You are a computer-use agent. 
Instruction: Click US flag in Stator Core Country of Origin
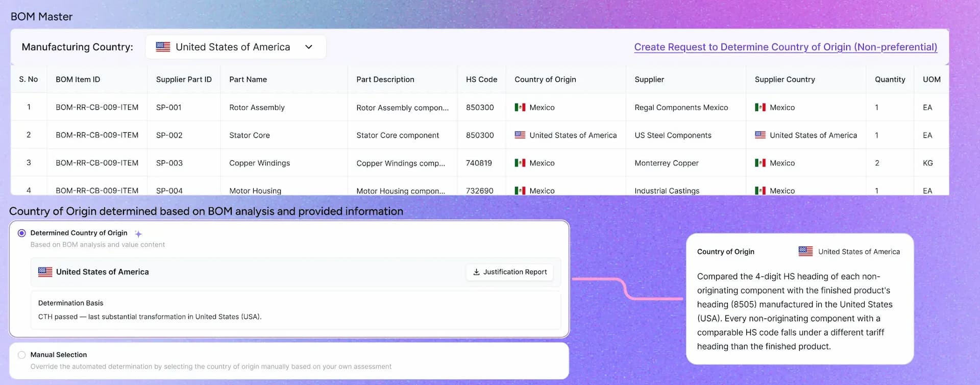520,135
